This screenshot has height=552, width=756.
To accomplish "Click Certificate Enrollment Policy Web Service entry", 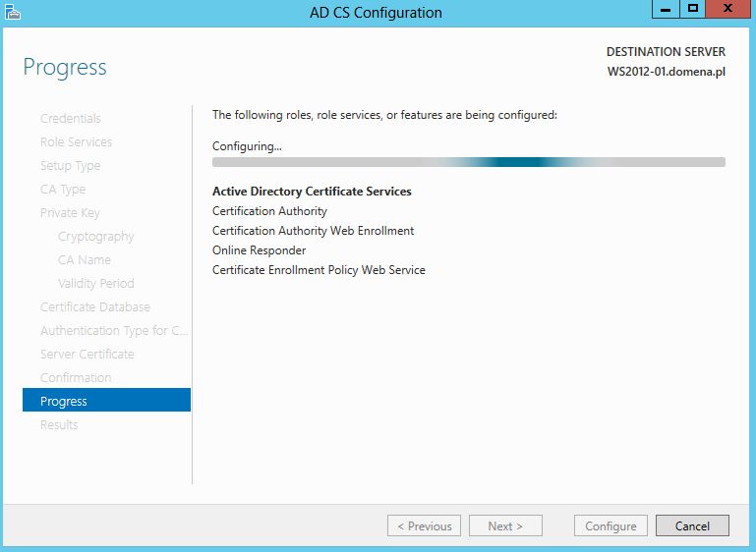I will (319, 270).
